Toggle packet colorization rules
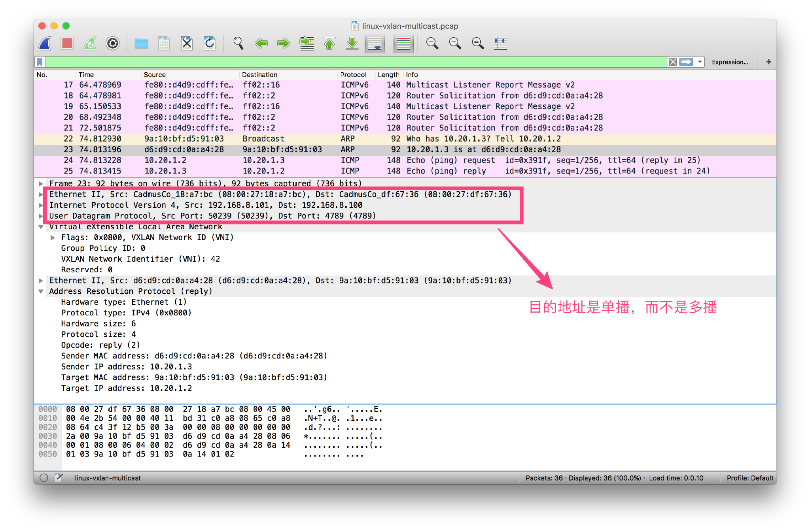 pyautogui.click(x=403, y=43)
